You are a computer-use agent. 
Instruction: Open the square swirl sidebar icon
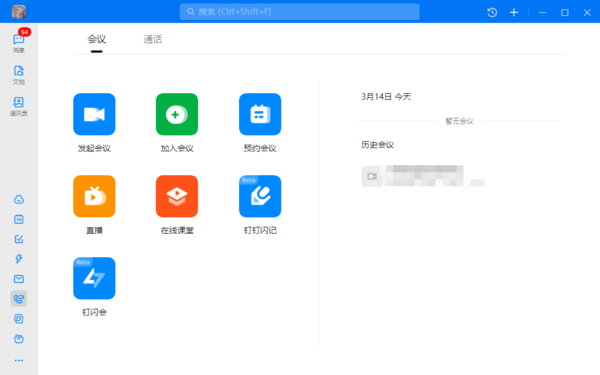tap(19, 319)
